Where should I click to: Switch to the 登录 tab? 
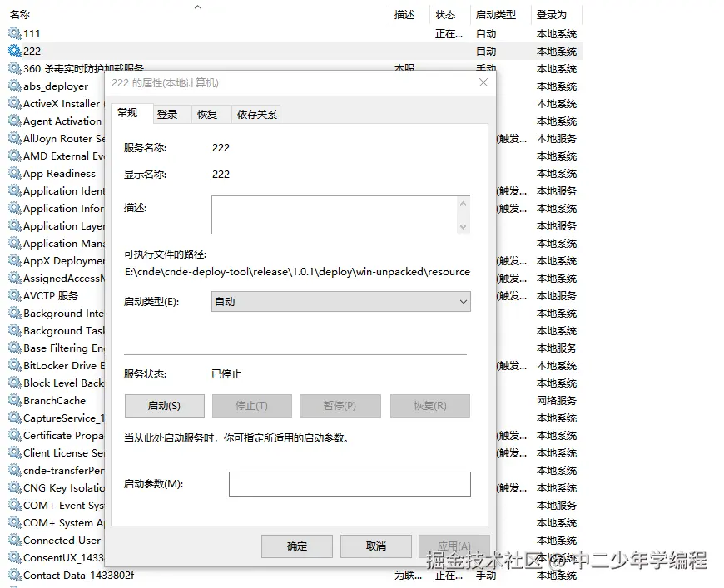166,116
